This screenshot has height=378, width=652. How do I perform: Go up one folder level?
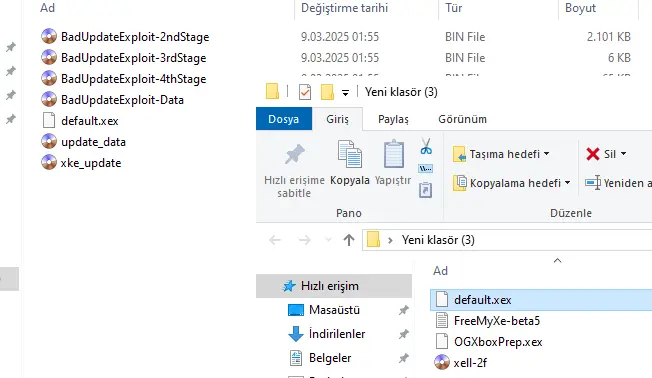pos(349,240)
